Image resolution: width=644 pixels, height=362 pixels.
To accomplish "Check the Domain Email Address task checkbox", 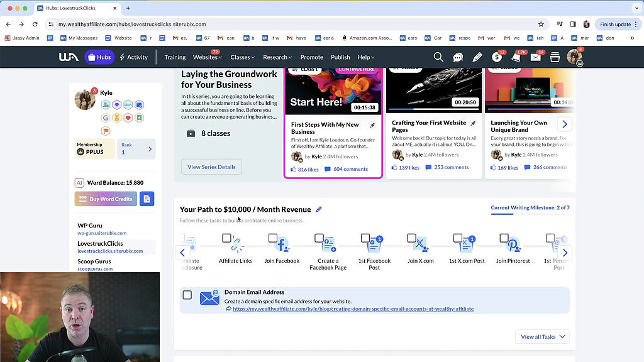I will [187, 294].
